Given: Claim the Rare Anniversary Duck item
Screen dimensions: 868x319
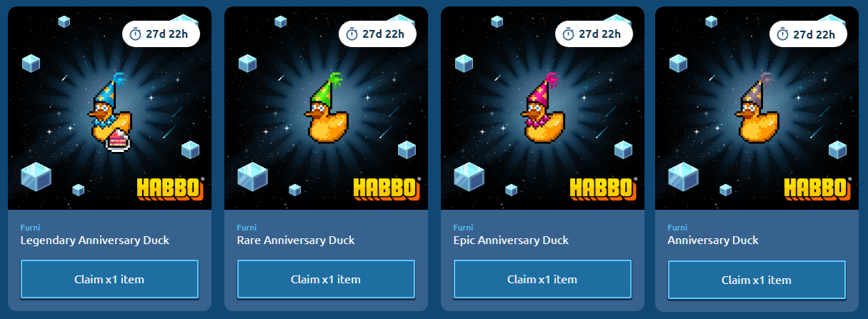Looking at the screenshot, I should pyautogui.click(x=326, y=279).
